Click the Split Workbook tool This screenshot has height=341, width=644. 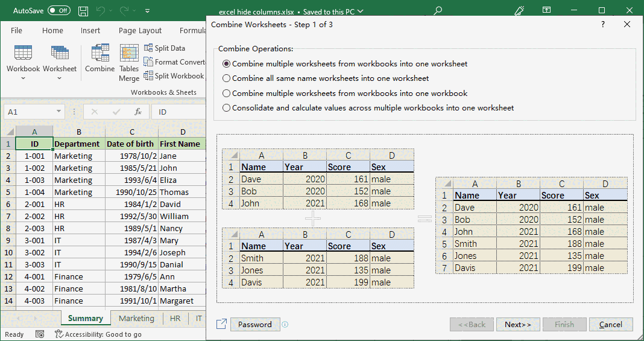174,76
